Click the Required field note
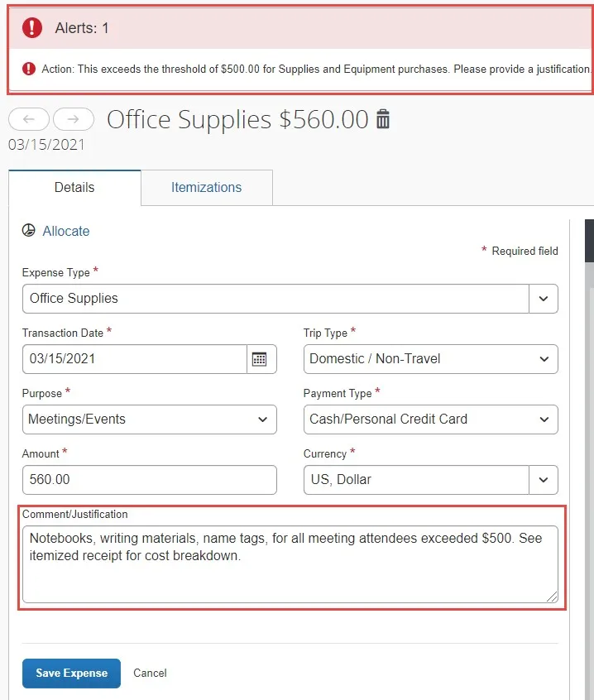 pyautogui.click(x=520, y=251)
